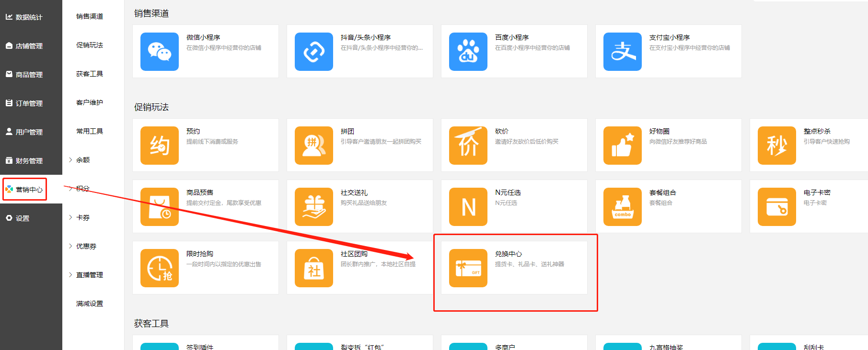Go to 店铺管理 section

pos(29,46)
